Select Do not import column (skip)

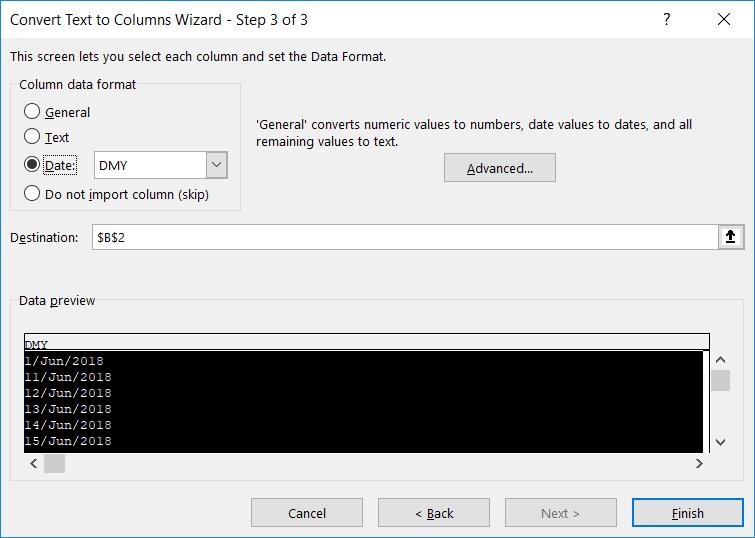coord(33,194)
